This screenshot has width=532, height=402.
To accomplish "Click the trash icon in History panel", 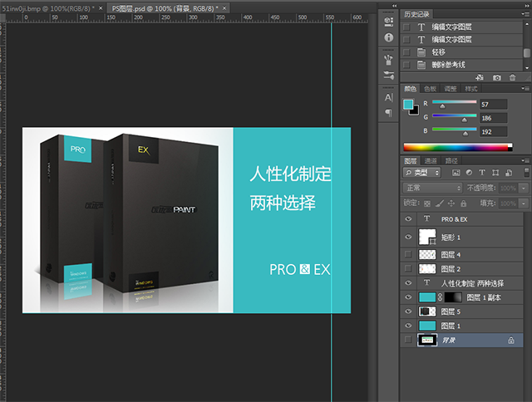I will [x=513, y=77].
